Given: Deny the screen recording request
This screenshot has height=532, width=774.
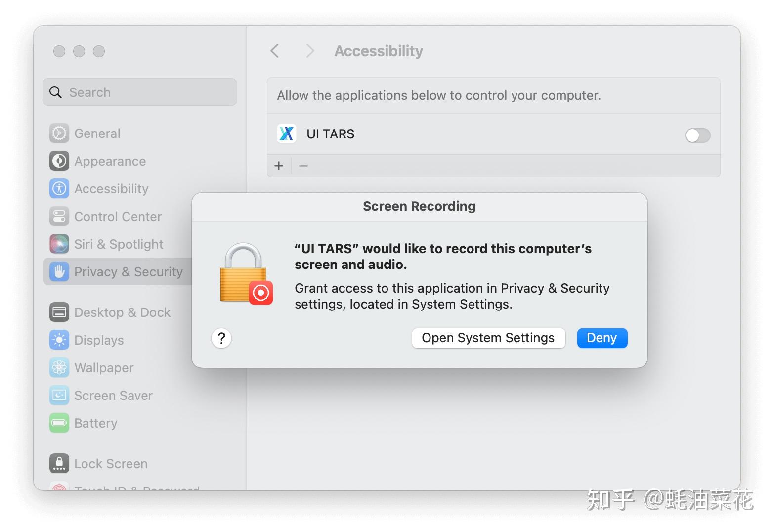Looking at the screenshot, I should point(602,338).
